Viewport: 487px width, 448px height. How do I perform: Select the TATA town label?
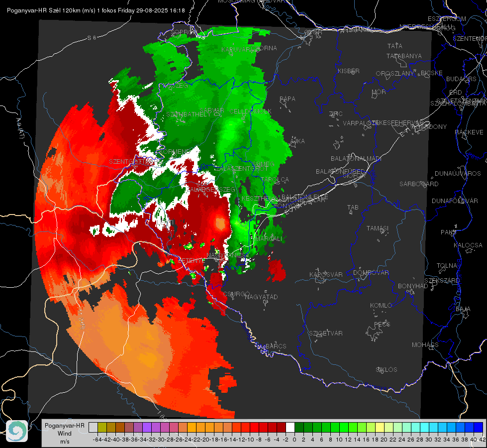(x=395, y=46)
